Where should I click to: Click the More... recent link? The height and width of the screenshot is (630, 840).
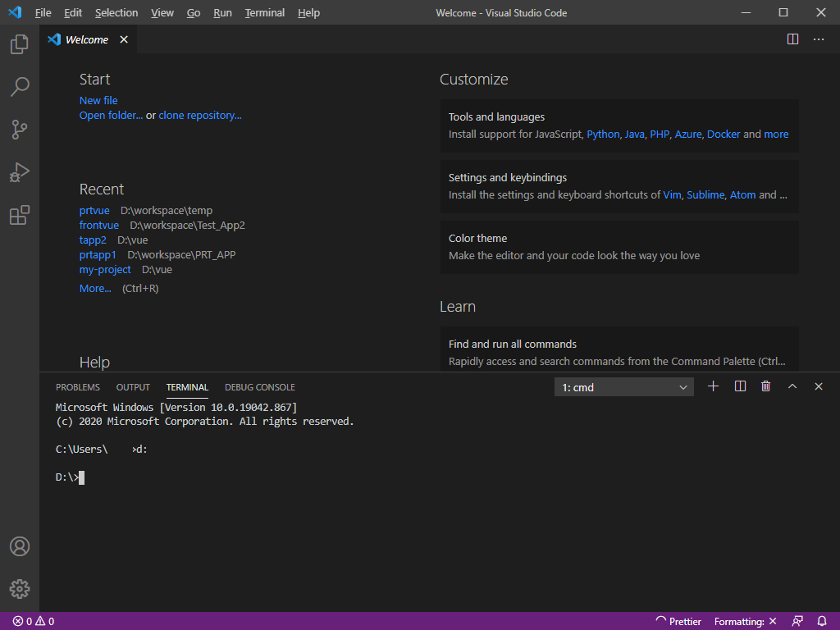coord(95,288)
